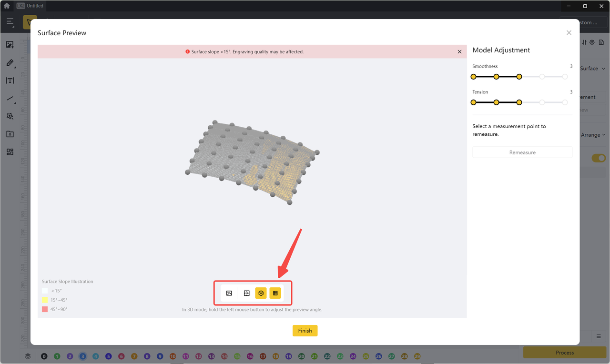610x364 pixels.
Task: Click the Finish button
Action: [x=305, y=331]
